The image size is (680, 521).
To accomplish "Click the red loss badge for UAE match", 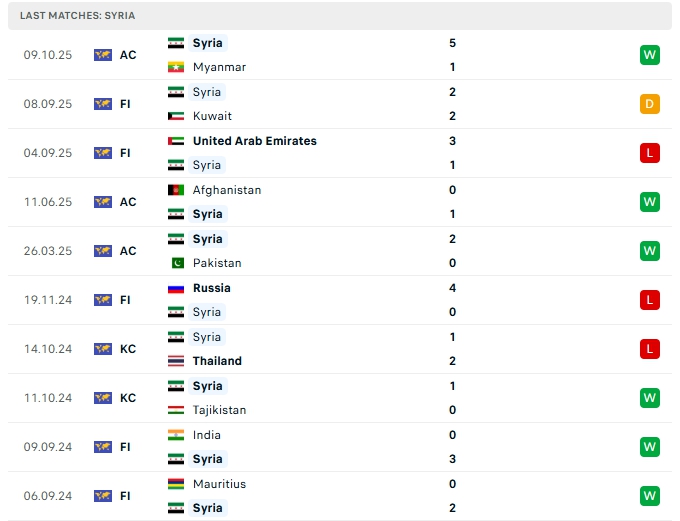I will point(650,153).
